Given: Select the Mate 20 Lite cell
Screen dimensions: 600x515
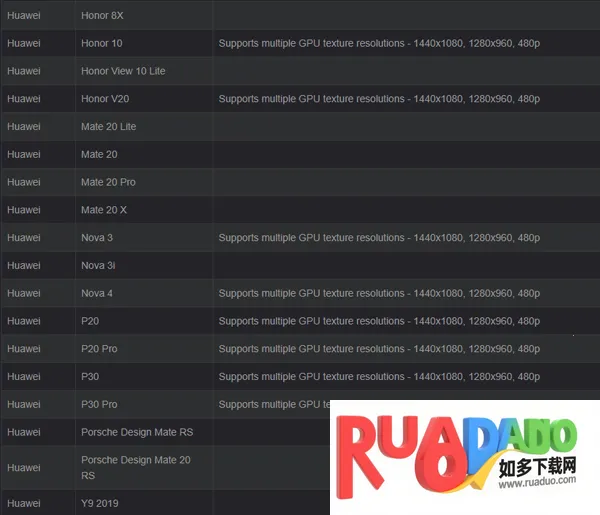Looking at the screenshot, I should pos(108,127).
